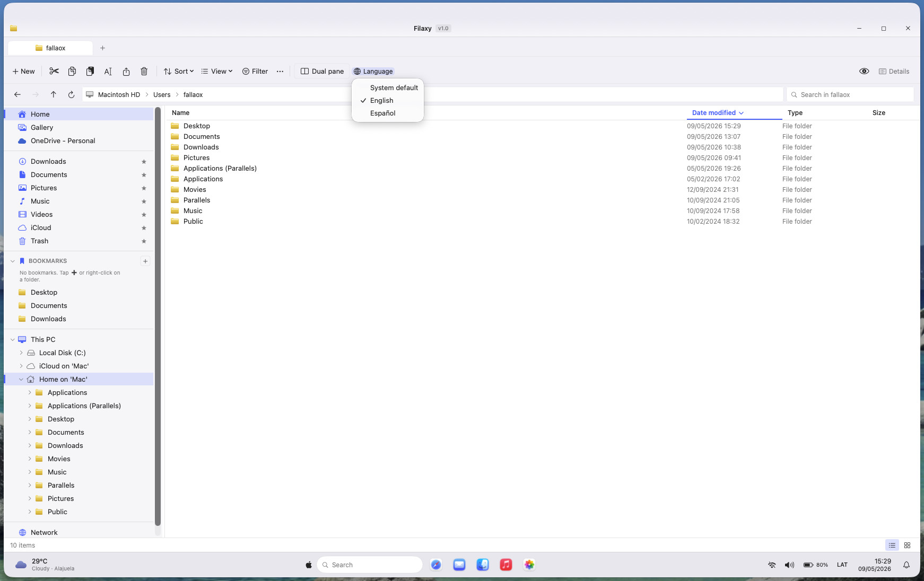The image size is (924, 581).
Task: Open the more options ellipsis menu
Action: (x=280, y=71)
